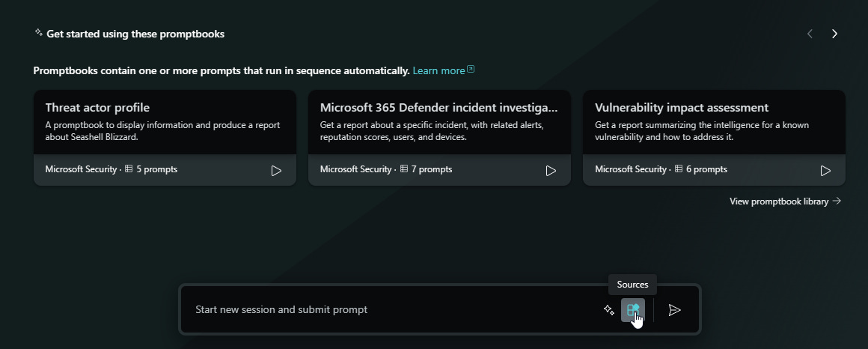Submit prompt with the send arrow icon
The image size is (868, 349).
click(674, 310)
